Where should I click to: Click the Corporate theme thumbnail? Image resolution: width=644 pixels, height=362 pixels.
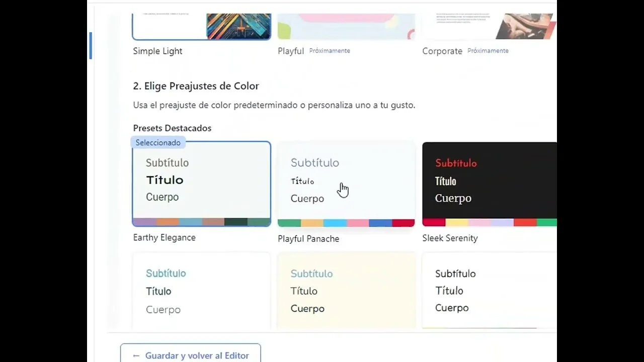[489, 26]
